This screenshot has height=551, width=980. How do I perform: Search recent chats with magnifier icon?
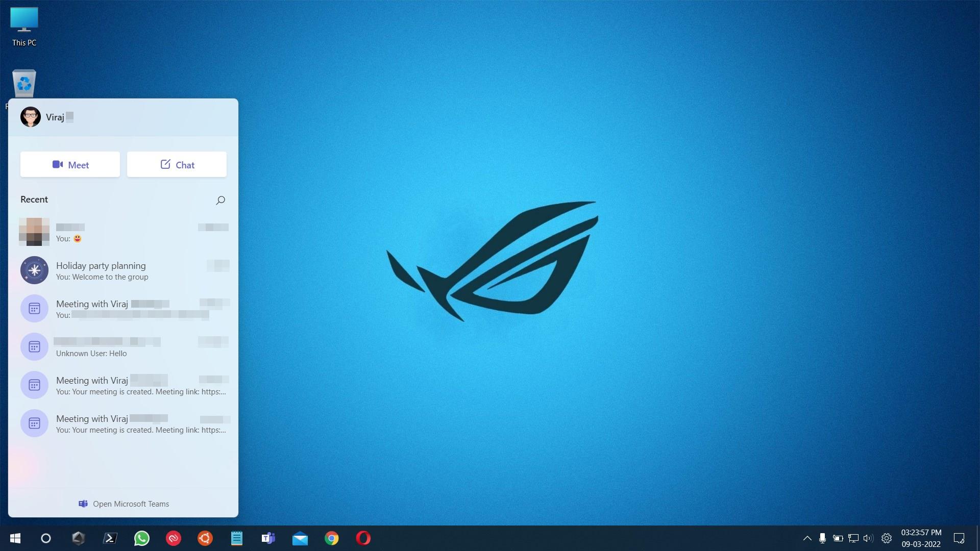click(x=220, y=200)
